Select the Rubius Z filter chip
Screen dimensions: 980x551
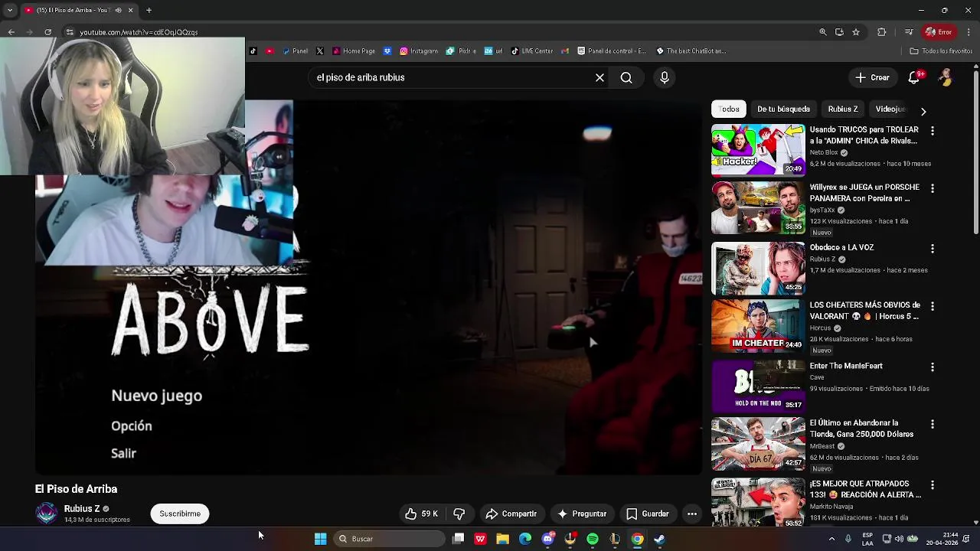point(843,109)
